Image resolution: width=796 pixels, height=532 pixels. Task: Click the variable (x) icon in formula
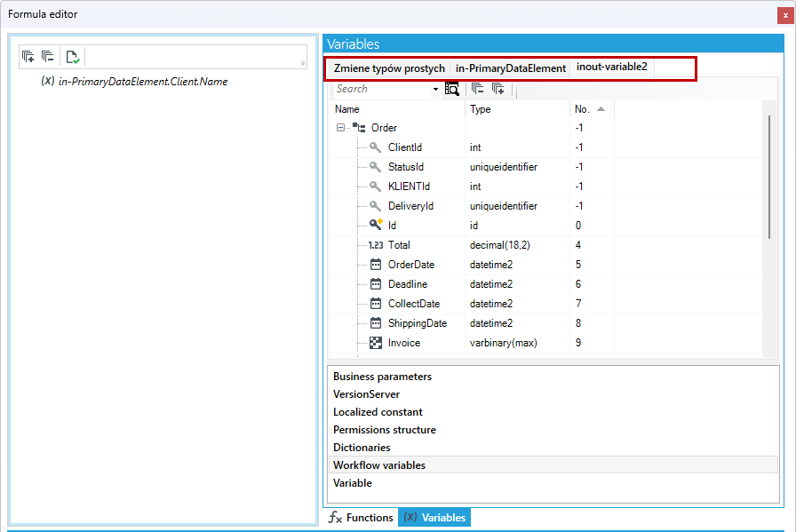[48, 81]
